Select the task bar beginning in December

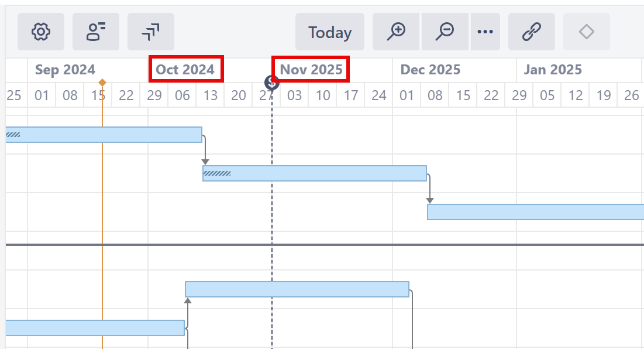[526, 212]
